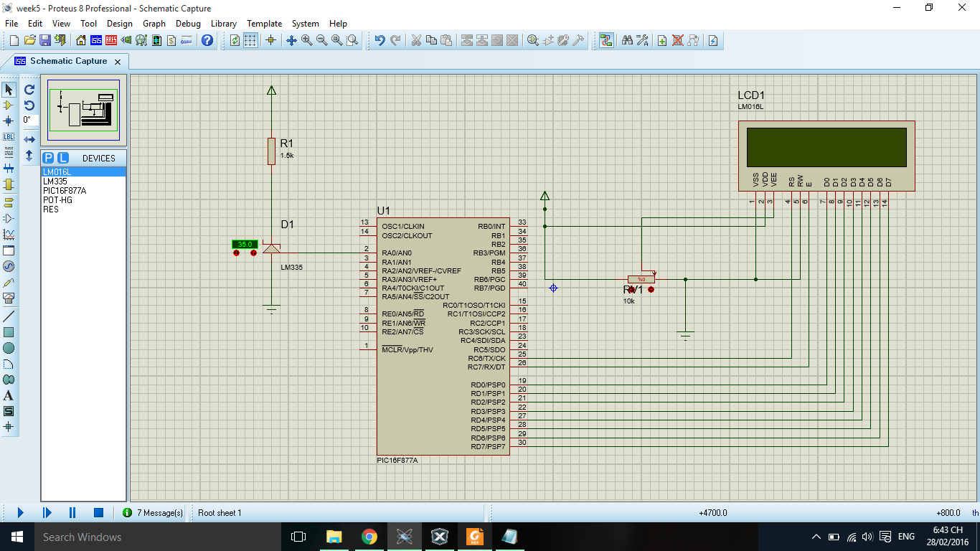Select the 2D Graphics Circle tool
This screenshot has width=980, height=551.
click(9, 348)
